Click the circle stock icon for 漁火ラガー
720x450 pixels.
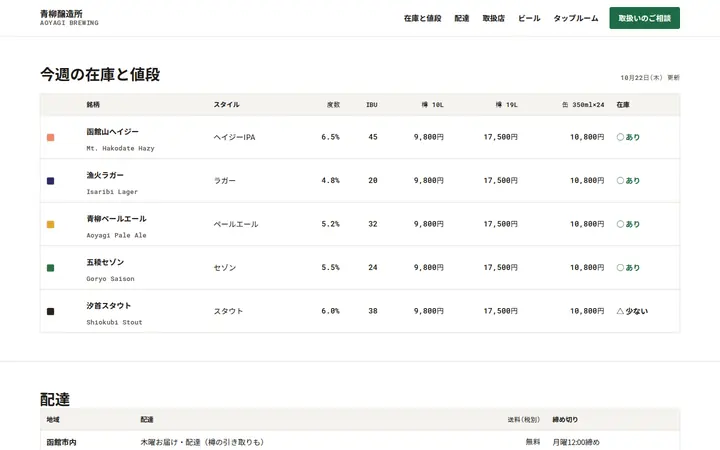tap(620, 180)
